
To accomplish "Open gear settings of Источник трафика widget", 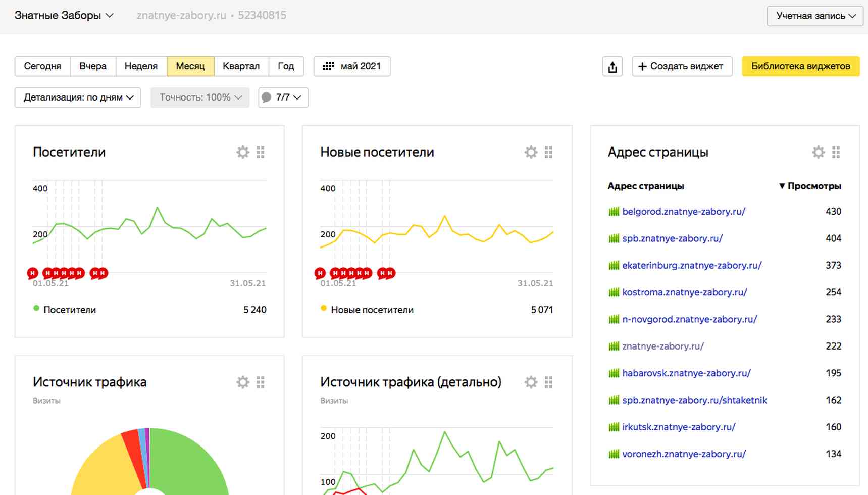I will pos(243,382).
